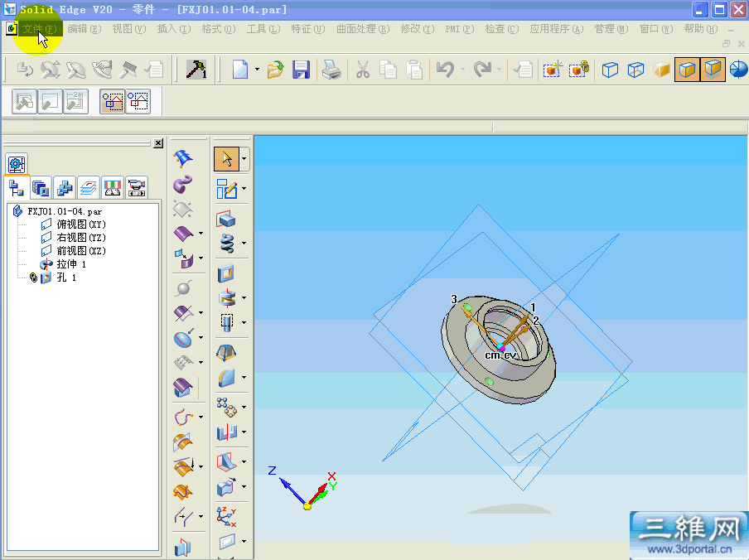Click the Sketch tool icon
Screen dimensions: 749x560
[226, 189]
